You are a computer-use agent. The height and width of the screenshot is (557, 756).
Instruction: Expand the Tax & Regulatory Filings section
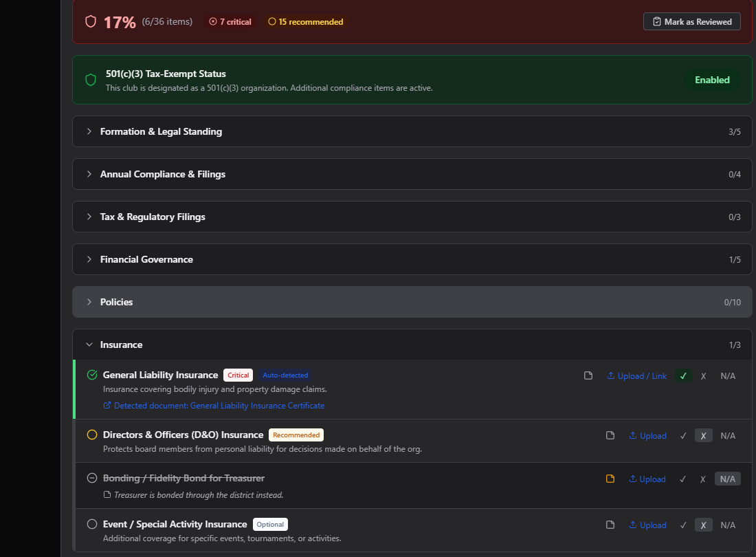pos(412,217)
